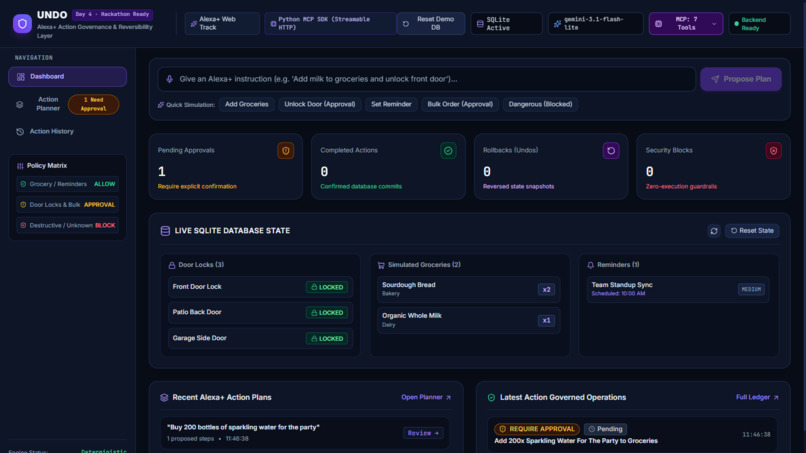Viewport: 806px width, 453px height.
Task: Click the Reset Demo DB button
Action: click(431, 23)
